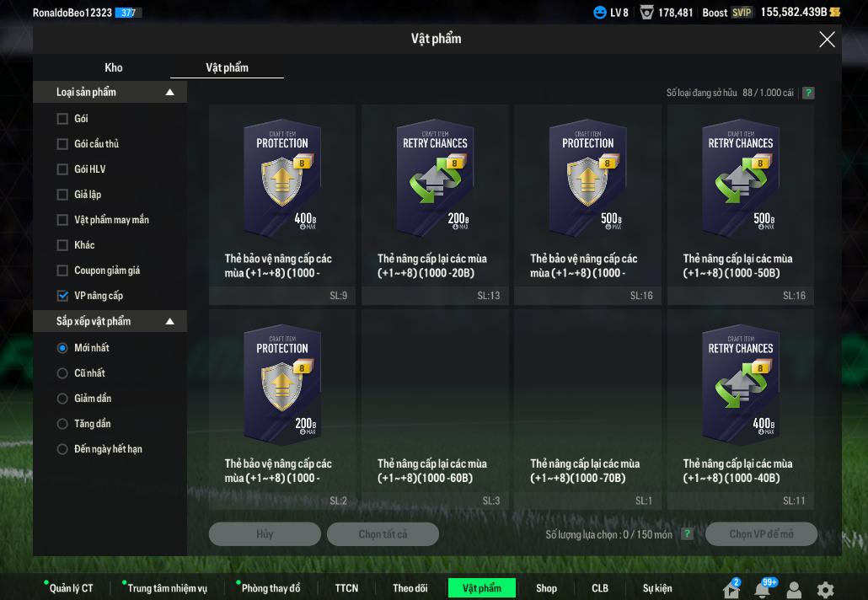The image size is (868, 600).
Task: Open the user profile icon
Action: coord(794,590)
